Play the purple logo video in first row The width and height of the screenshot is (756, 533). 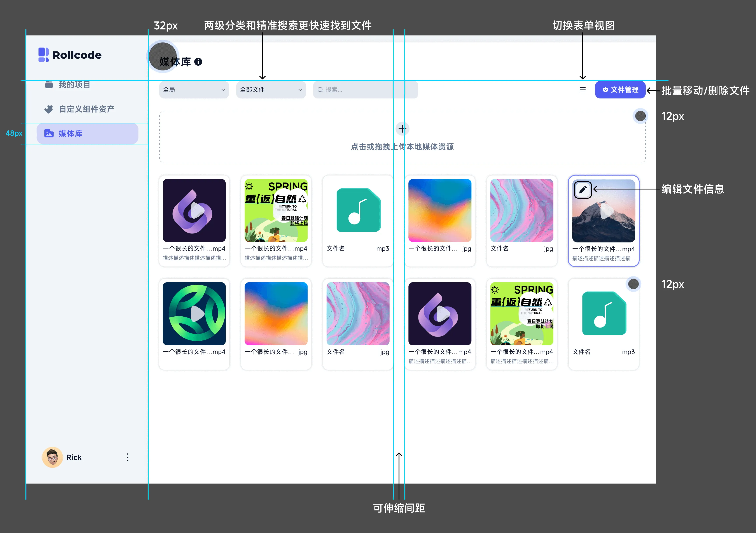pos(198,210)
